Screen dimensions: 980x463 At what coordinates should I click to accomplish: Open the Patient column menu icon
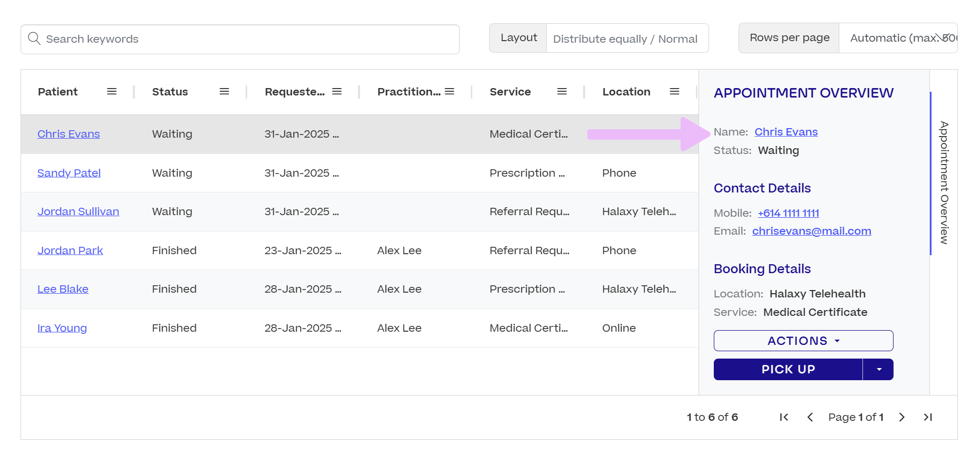pyautogui.click(x=112, y=91)
